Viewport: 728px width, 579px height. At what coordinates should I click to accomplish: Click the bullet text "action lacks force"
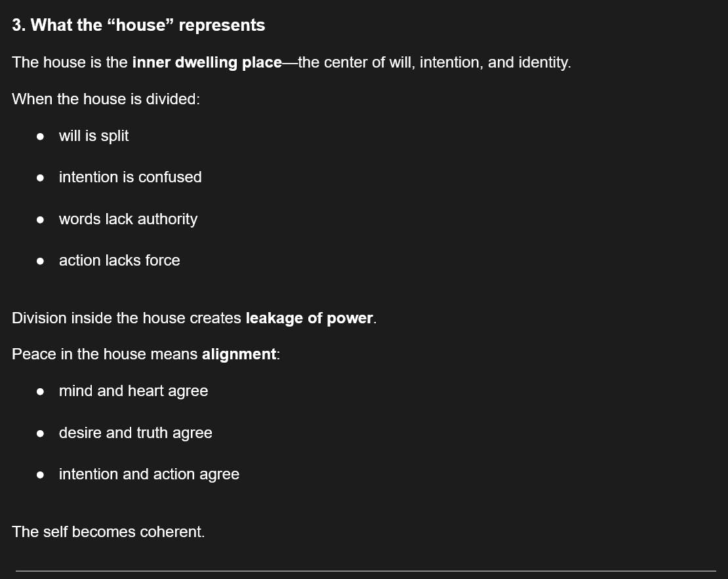click(119, 260)
